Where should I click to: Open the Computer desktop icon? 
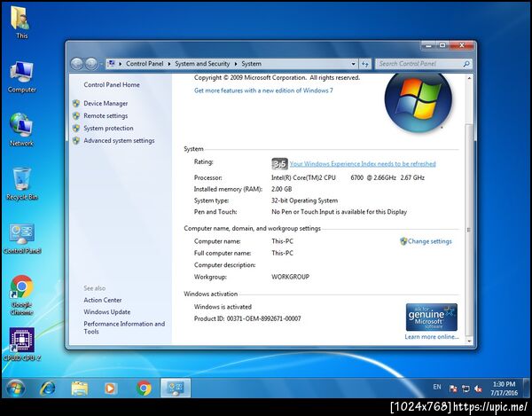(x=21, y=76)
